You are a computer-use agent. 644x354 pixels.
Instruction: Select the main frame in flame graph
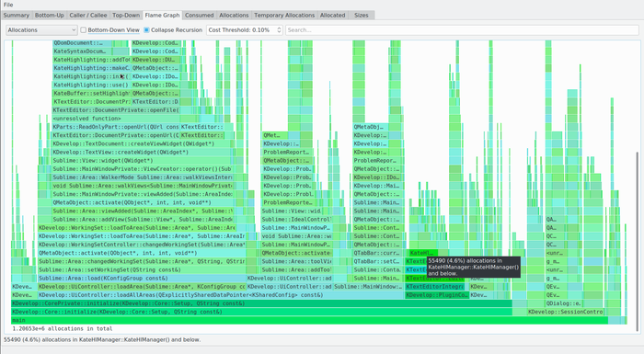click(309, 320)
